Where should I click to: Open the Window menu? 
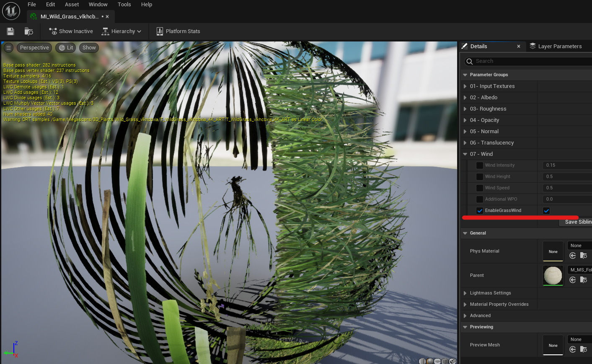[x=98, y=5]
